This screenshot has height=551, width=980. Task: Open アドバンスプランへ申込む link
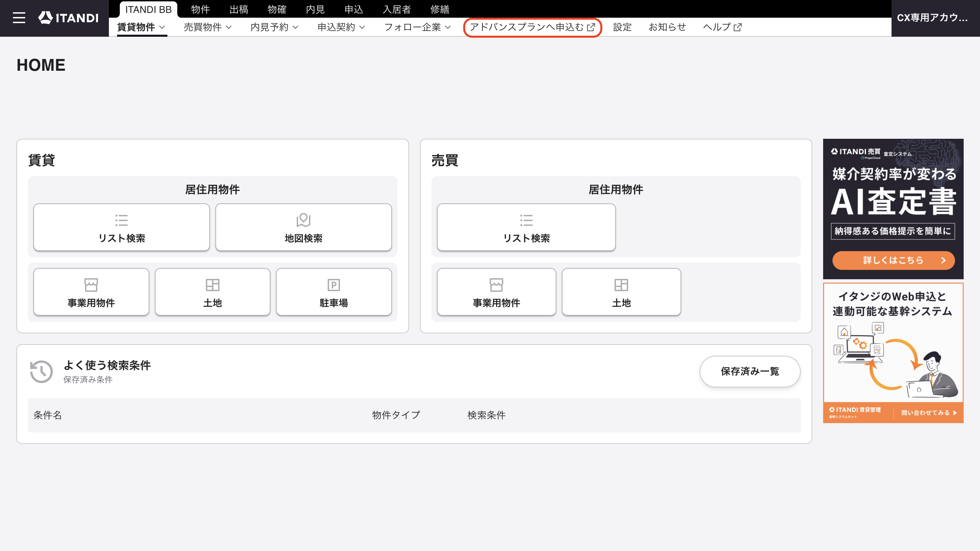[532, 27]
